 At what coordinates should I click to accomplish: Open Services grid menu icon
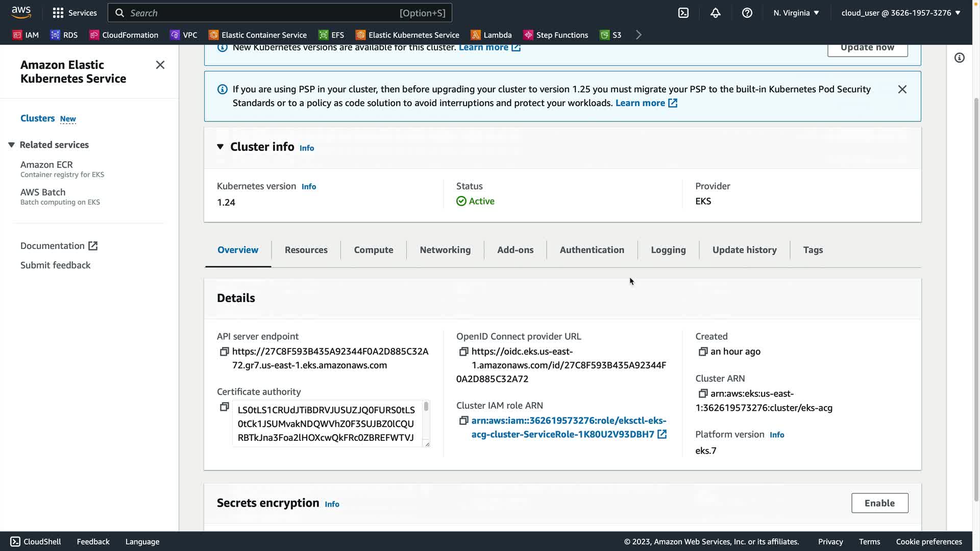coord(58,13)
